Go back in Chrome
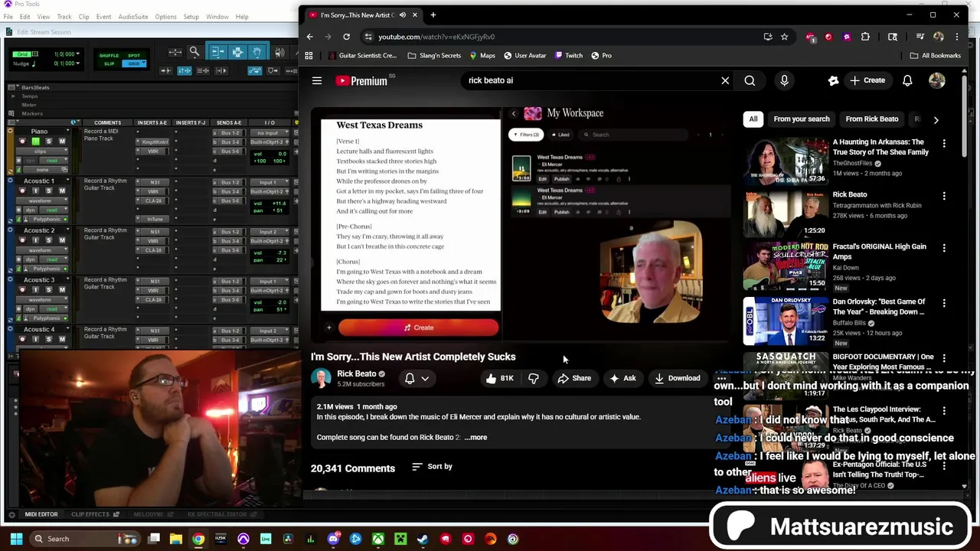This screenshot has height=551, width=980. click(x=309, y=36)
